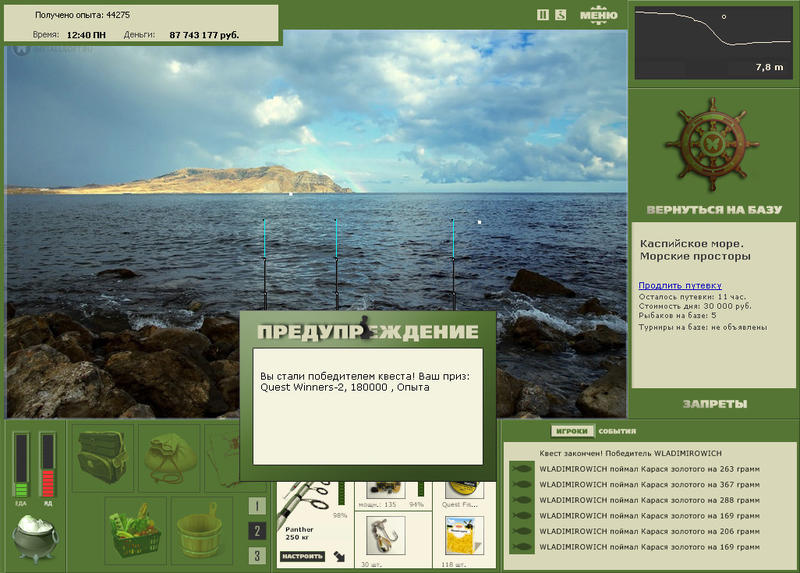Click the diagonal arrow beside НАСТРОИТЬ
800x573 pixels.
point(339,556)
